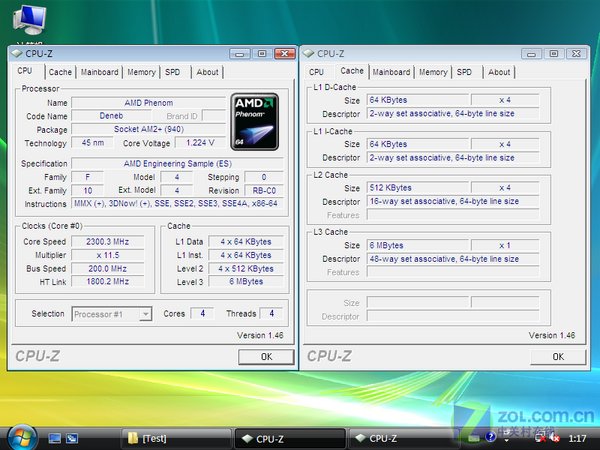600x450 pixels.
Task: Click the Threads count field
Action: coord(271,313)
